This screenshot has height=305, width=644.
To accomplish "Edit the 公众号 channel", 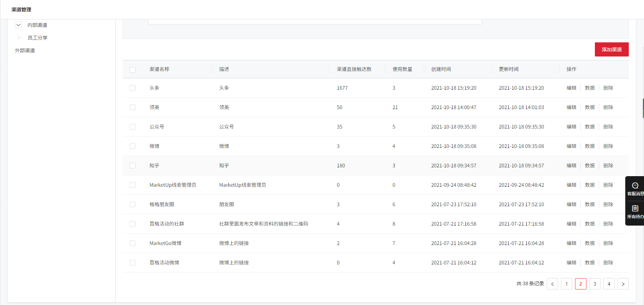I will click(572, 127).
